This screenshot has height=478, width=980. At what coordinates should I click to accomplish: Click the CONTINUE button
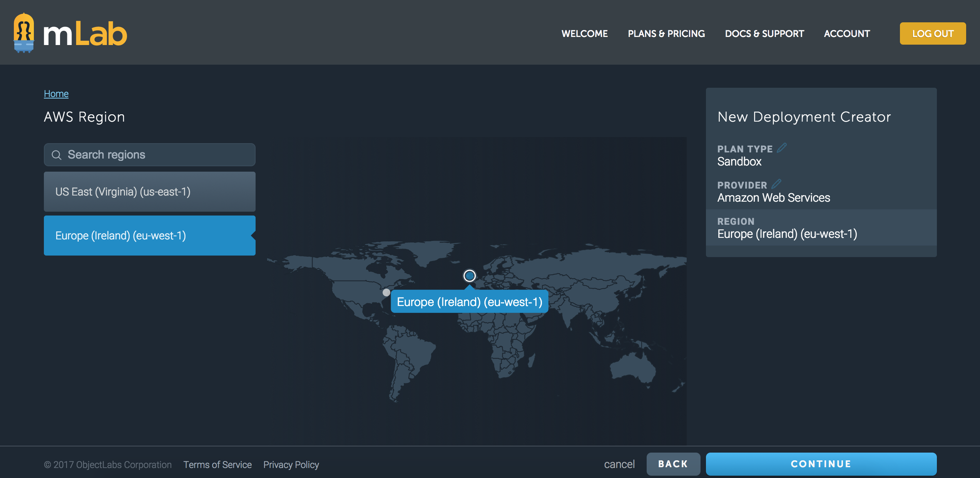click(821, 464)
